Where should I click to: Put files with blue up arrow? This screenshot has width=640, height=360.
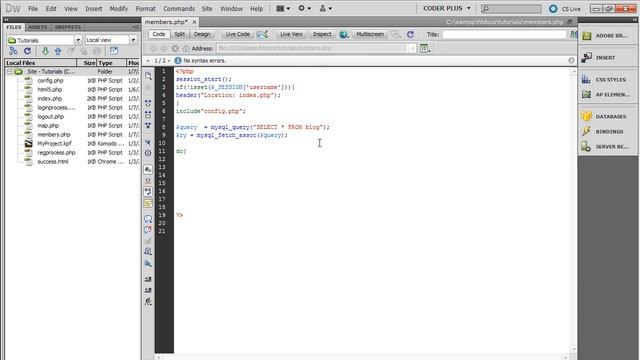point(58,51)
